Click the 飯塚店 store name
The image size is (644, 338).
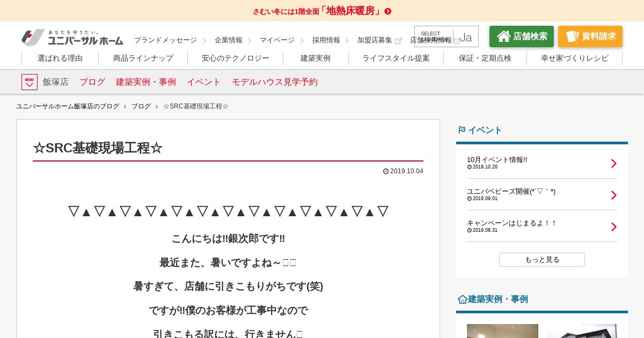click(56, 82)
